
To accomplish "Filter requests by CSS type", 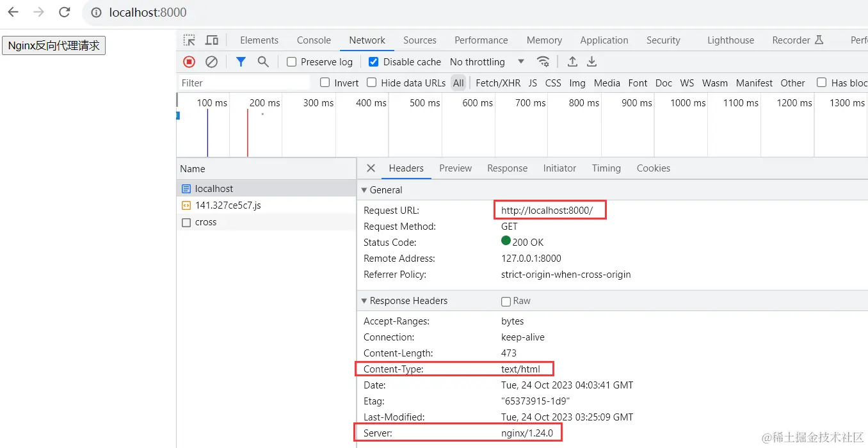I will (x=553, y=83).
